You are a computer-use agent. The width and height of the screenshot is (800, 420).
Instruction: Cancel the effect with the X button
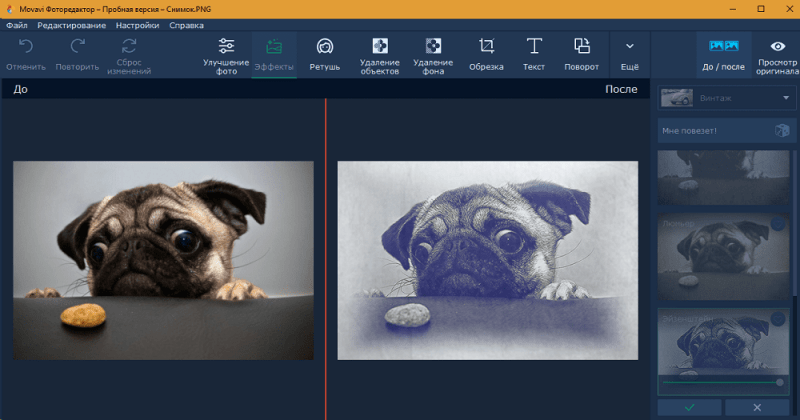(757, 408)
